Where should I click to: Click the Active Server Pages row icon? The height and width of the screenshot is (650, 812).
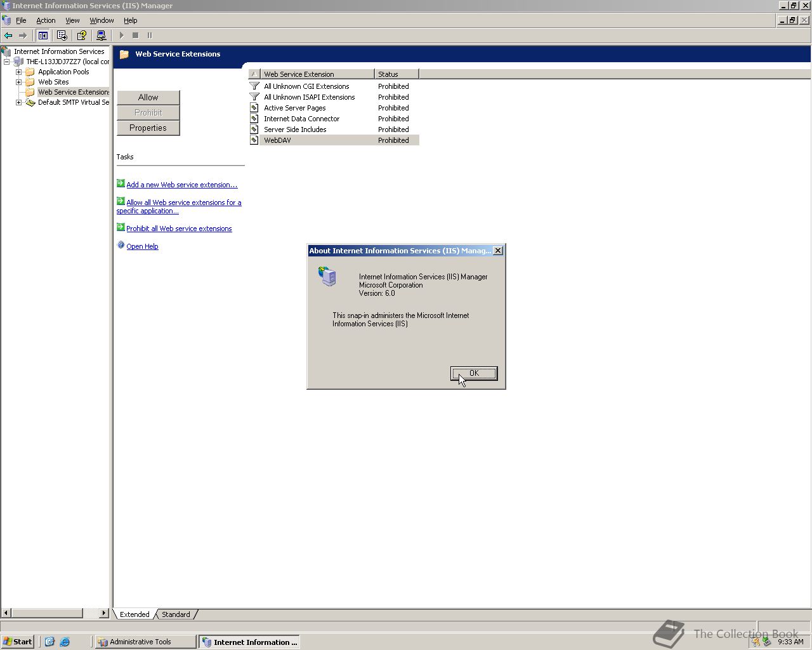coord(254,108)
